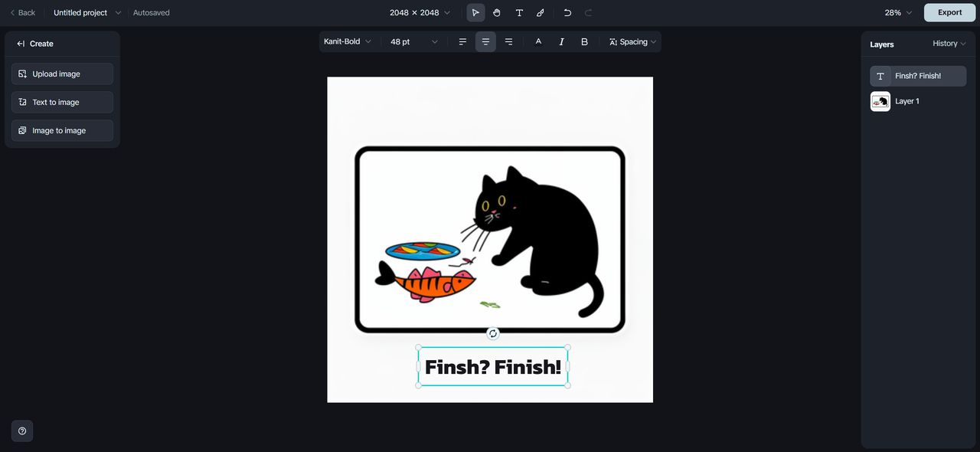980x452 pixels.
Task: Click Upload image
Action: 62,74
